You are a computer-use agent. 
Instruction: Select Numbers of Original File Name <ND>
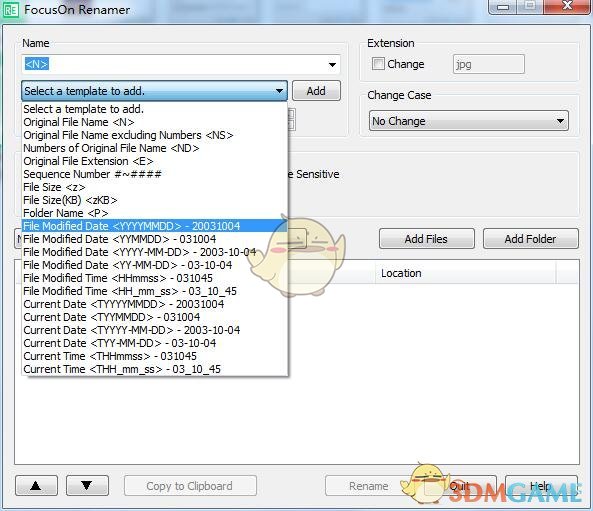(x=154, y=148)
